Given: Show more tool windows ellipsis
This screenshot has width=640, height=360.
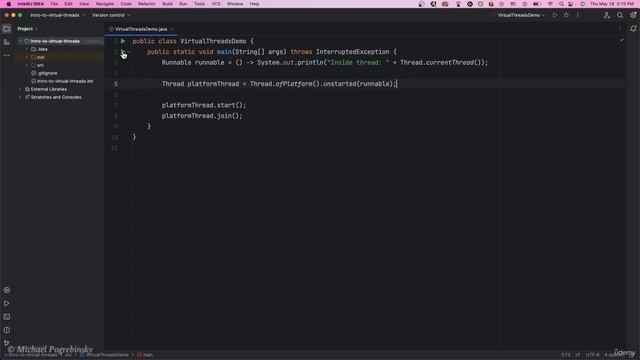Looking at the screenshot, I should point(7,55).
